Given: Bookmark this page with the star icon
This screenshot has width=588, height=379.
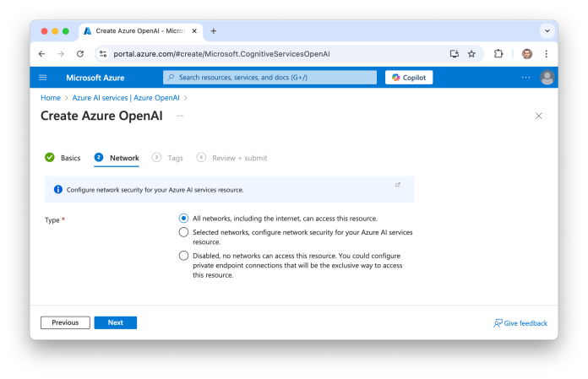Looking at the screenshot, I should [x=471, y=53].
